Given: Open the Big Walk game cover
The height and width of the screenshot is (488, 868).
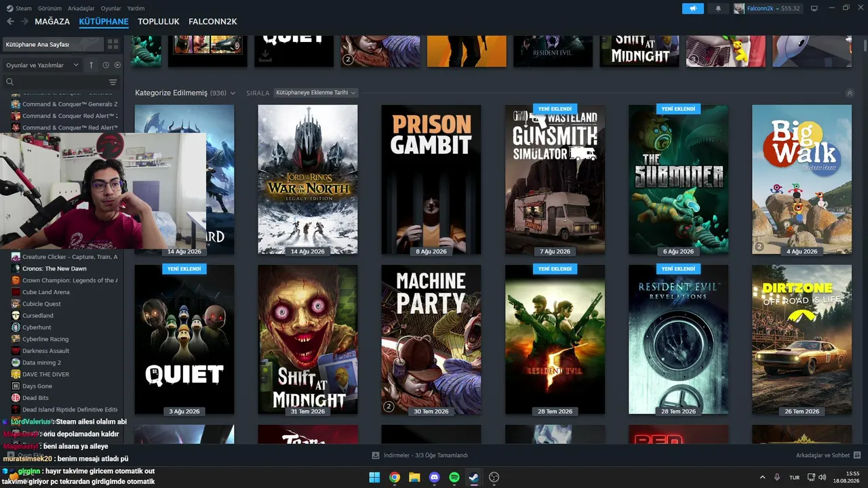Looking at the screenshot, I should 802,180.
